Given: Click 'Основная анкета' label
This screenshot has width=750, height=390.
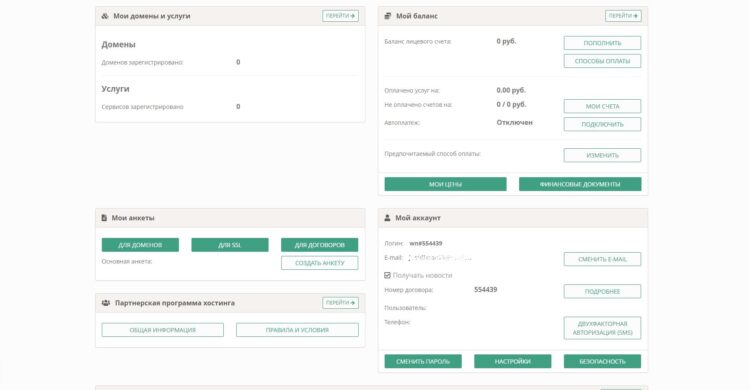Looking at the screenshot, I should (127, 261).
